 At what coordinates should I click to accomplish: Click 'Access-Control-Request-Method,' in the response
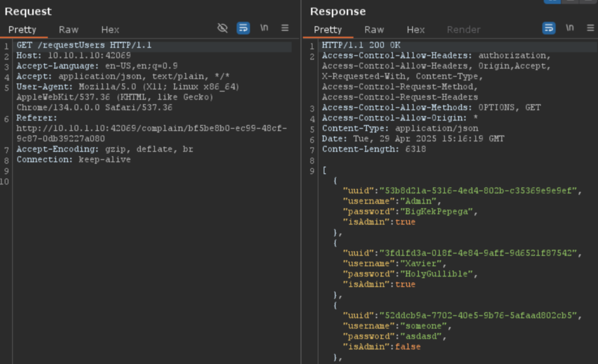[400, 87]
